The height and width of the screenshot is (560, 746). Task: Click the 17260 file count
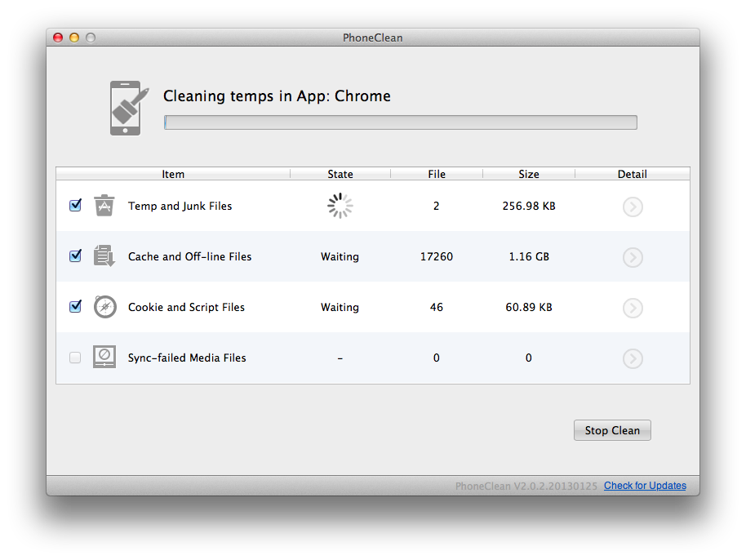[x=437, y=256]
